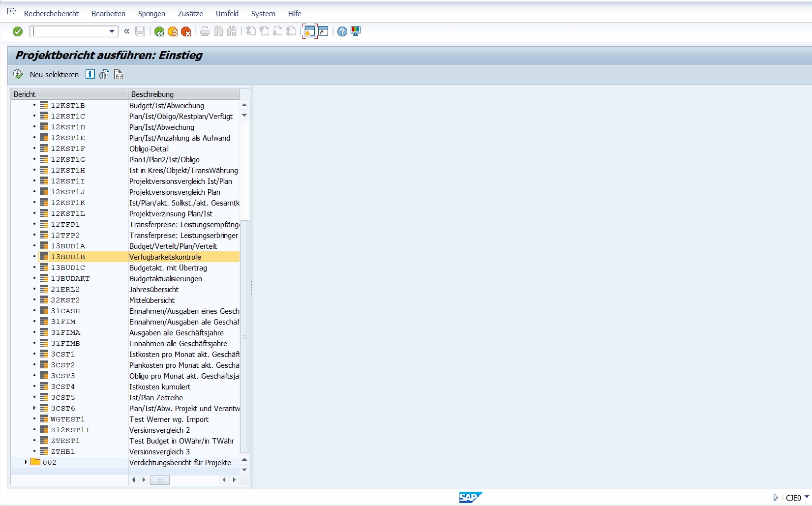Click the orange Exit icon

tap(173, 31)
